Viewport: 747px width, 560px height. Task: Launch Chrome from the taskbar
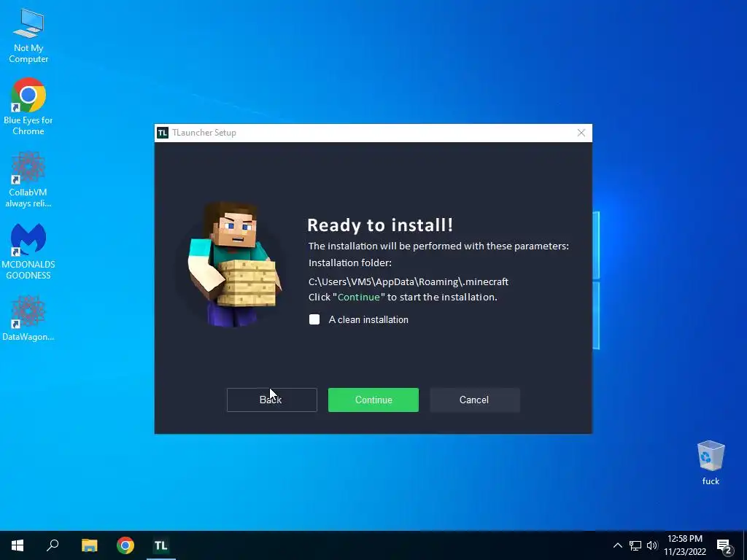click(x=125, y=545)
